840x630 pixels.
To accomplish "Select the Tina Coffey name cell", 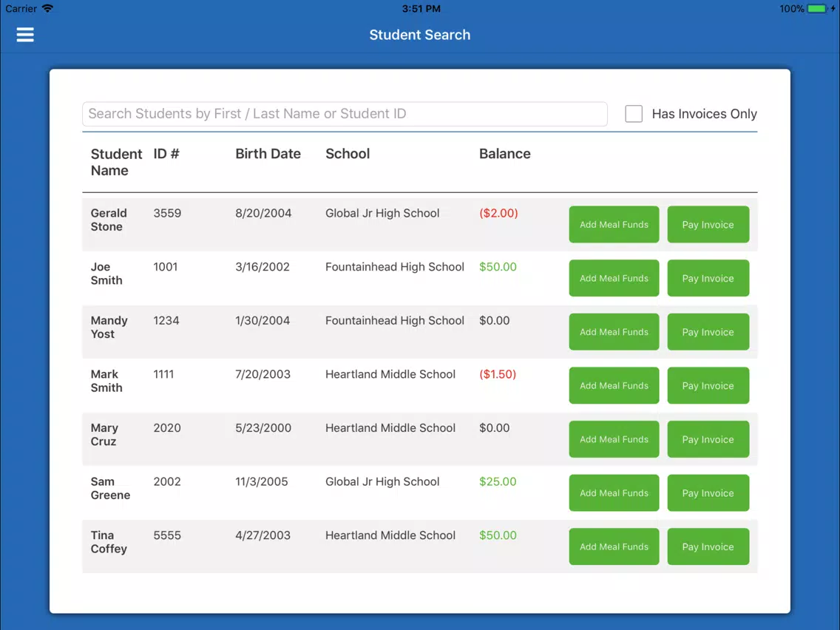I will (x=109, y=541).
